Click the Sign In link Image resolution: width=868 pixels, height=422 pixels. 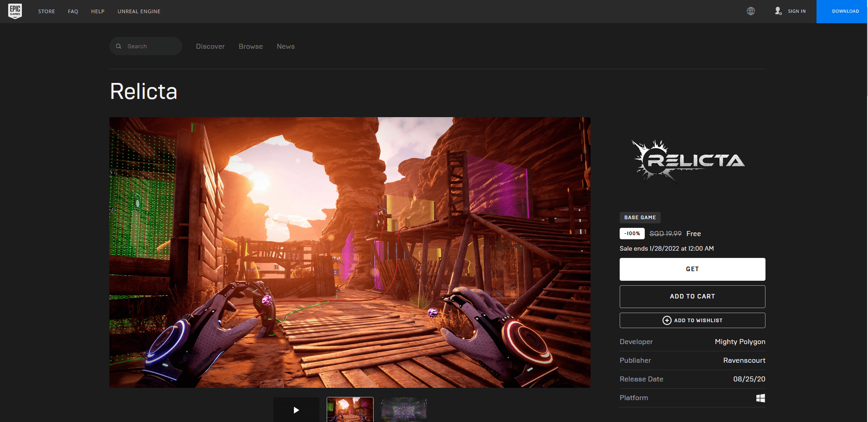coord(797,11)
